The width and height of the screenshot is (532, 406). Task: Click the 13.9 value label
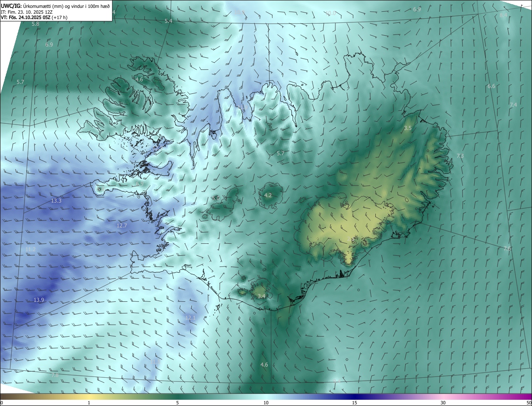[39, 300]
